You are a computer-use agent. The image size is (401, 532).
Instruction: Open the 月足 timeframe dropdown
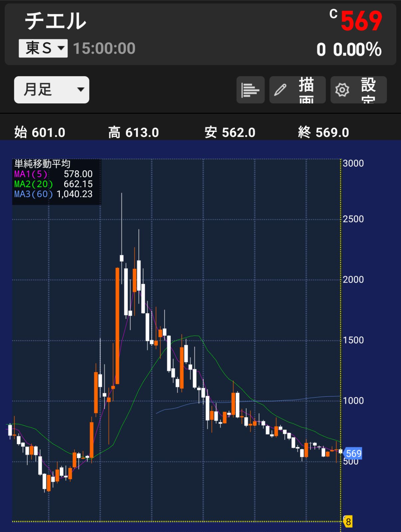pos(52,90)
